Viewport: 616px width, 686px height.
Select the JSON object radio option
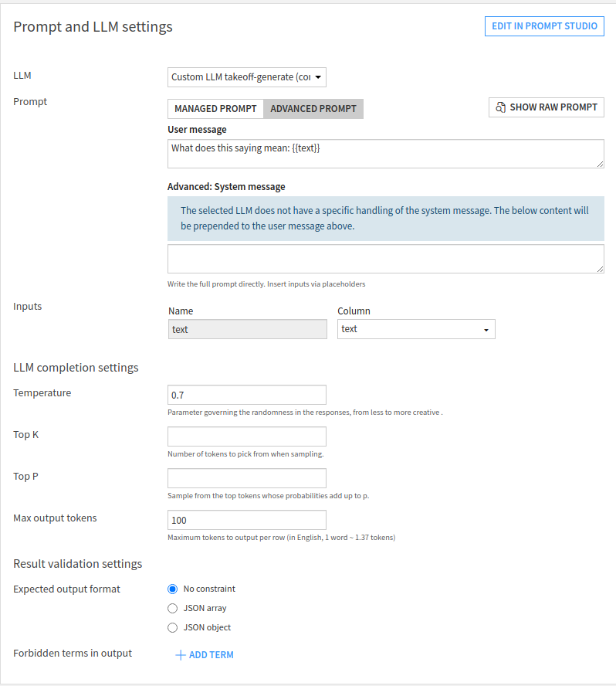[x=173, y=627]
